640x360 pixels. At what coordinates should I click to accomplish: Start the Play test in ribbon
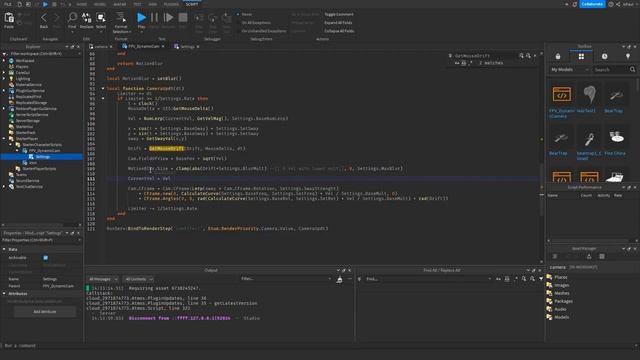point(141,17)
